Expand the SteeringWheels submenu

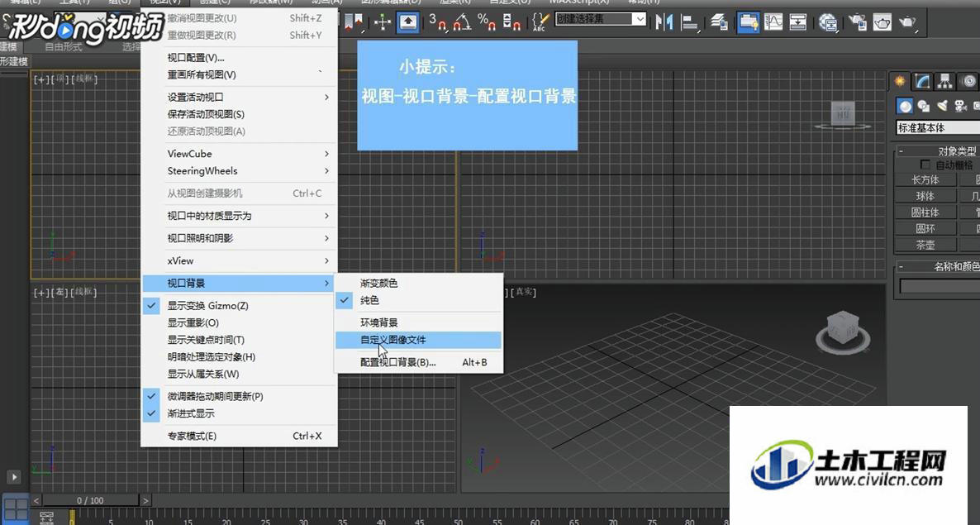(x=240, y=170)
